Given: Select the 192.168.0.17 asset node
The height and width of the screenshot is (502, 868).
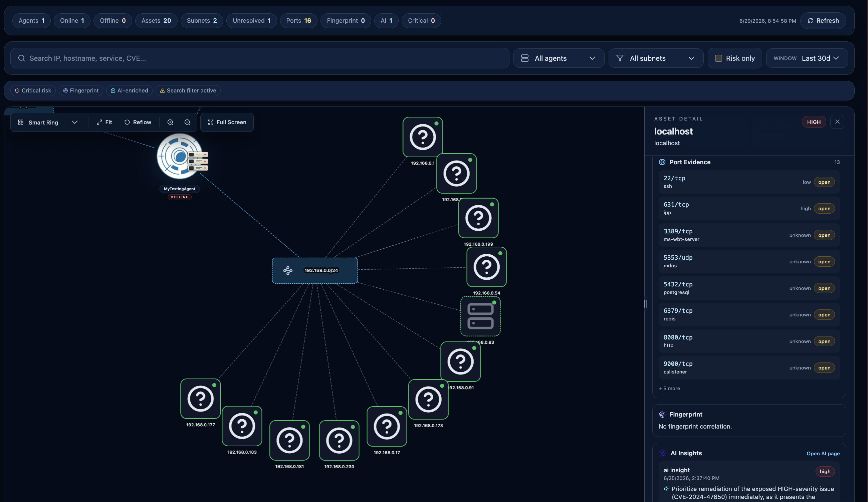Looking at the screenshot, I should pos(387,426).
